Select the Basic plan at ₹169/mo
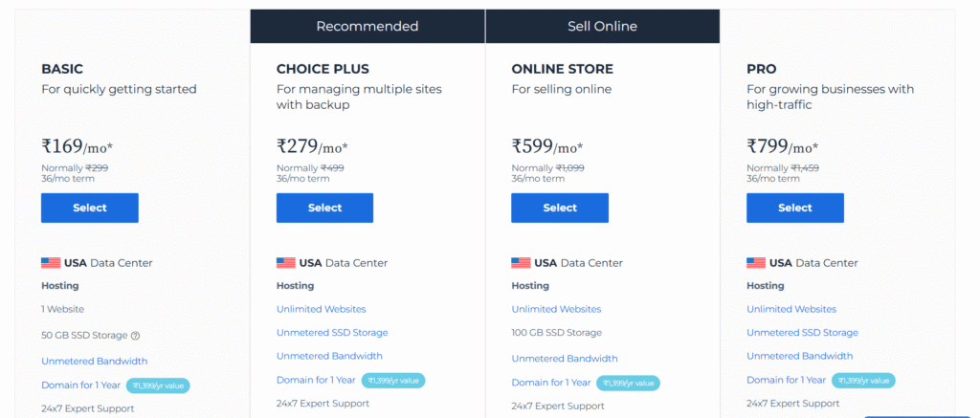Image resolution: width=980 pixels, height=418 pixels. 89,208
